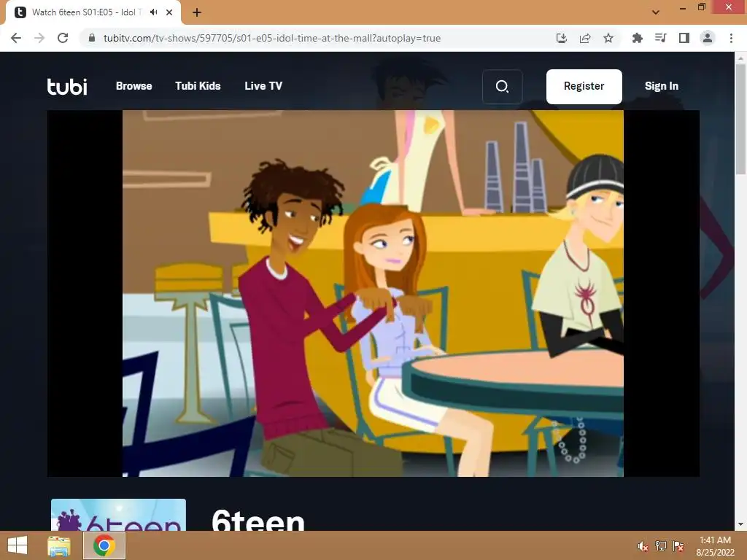Bookmark this page with star

[608, 38]
